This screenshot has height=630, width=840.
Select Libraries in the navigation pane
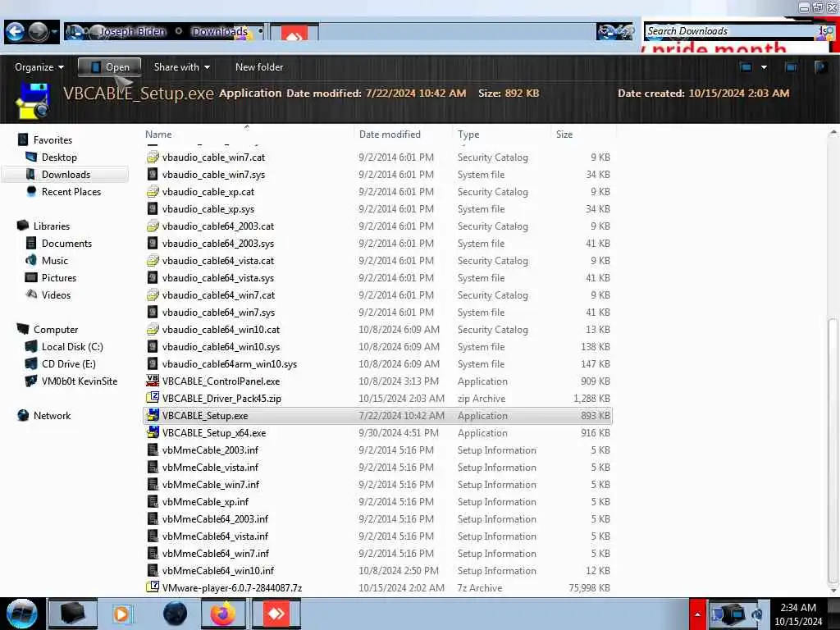coord(52,226)
